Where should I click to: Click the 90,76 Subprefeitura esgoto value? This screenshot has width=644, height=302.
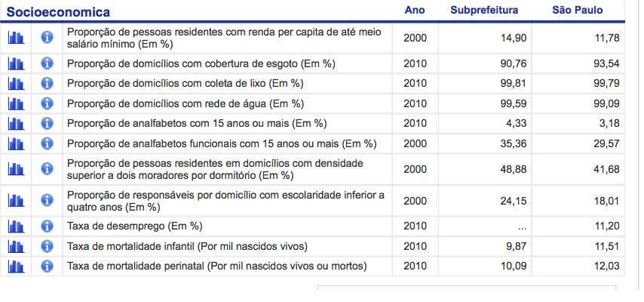point(514,63)
